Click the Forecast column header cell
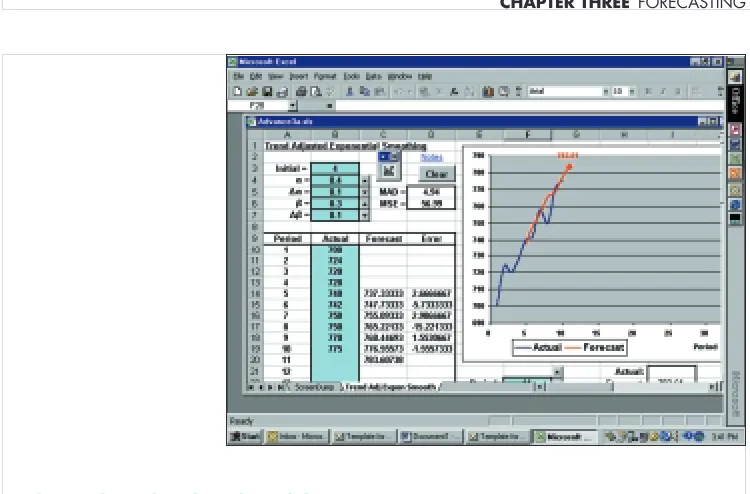Image resolution: width=750 pixels, height=494 pixels. 383,239
